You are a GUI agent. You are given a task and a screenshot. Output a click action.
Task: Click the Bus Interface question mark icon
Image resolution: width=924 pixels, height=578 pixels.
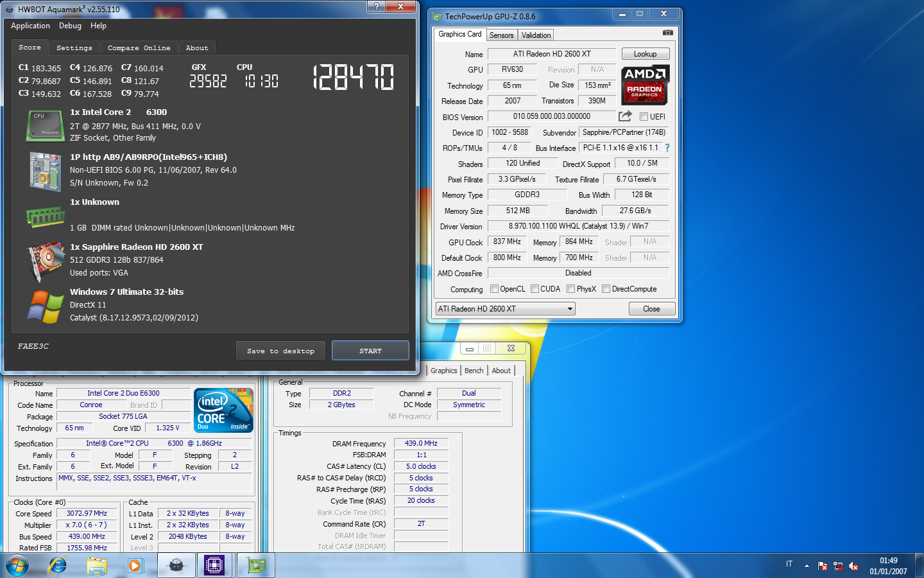[667, 148]
